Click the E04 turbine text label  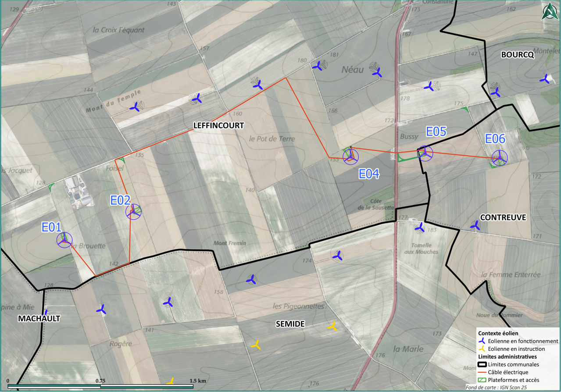pyautogui.click(x=369, y=174)
